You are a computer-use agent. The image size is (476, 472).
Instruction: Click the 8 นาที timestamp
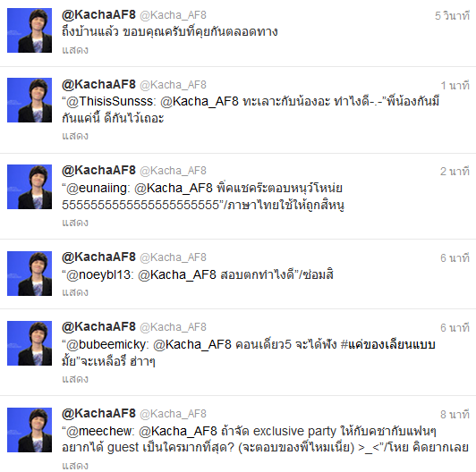[x=455, y=415]
